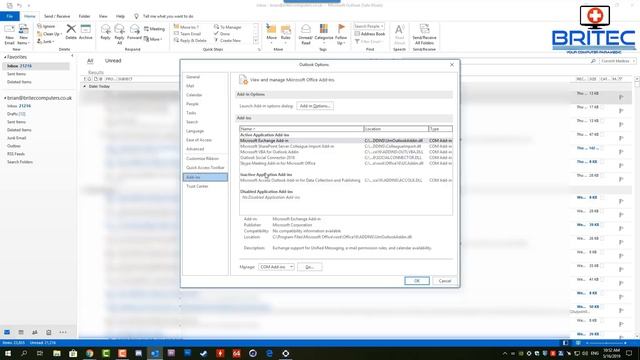
Task: Open the File tab
Action: point(9,16)
